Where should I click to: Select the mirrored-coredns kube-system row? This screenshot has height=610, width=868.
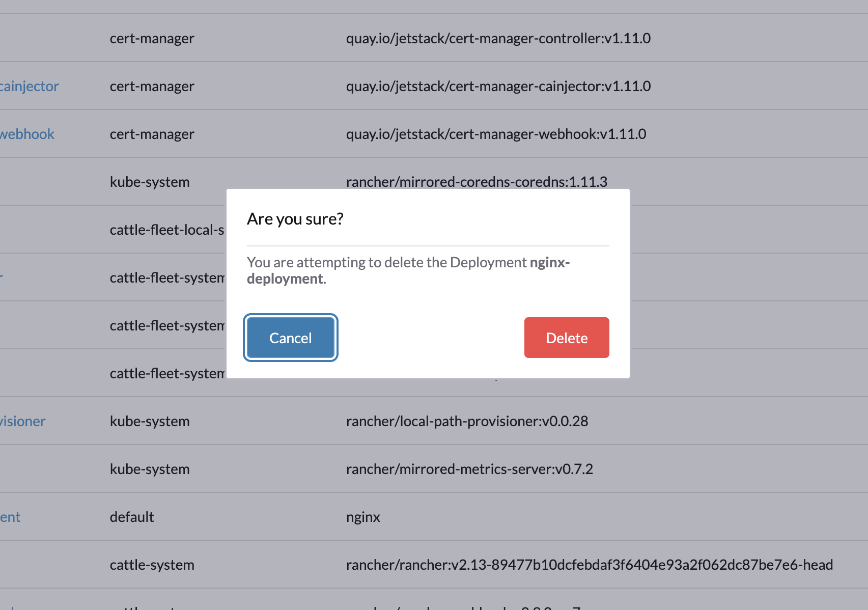point(478,181)
